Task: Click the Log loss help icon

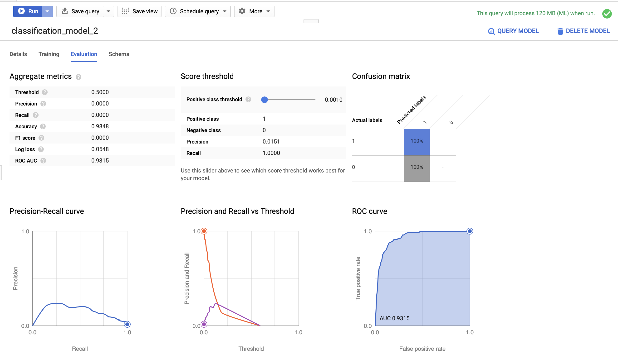Action: point(41,149)
